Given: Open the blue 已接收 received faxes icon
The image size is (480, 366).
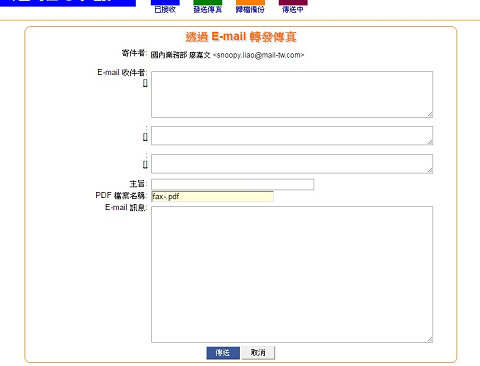Looking at the screenshot, I should [x=165, y=6].
